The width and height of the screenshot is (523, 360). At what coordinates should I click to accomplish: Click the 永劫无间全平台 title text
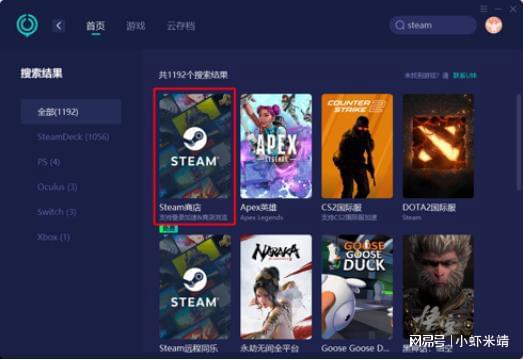pyautogui.click(x=270, y=348)
